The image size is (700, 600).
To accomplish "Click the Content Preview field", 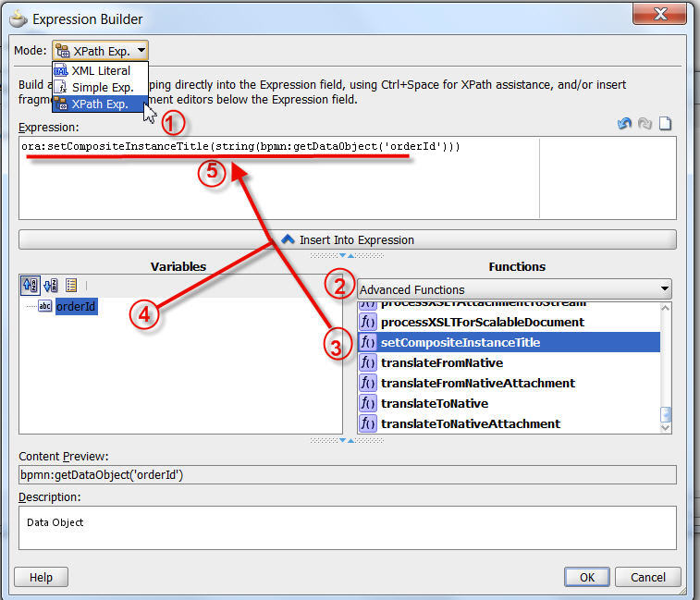I will click(x=348, y=474).
